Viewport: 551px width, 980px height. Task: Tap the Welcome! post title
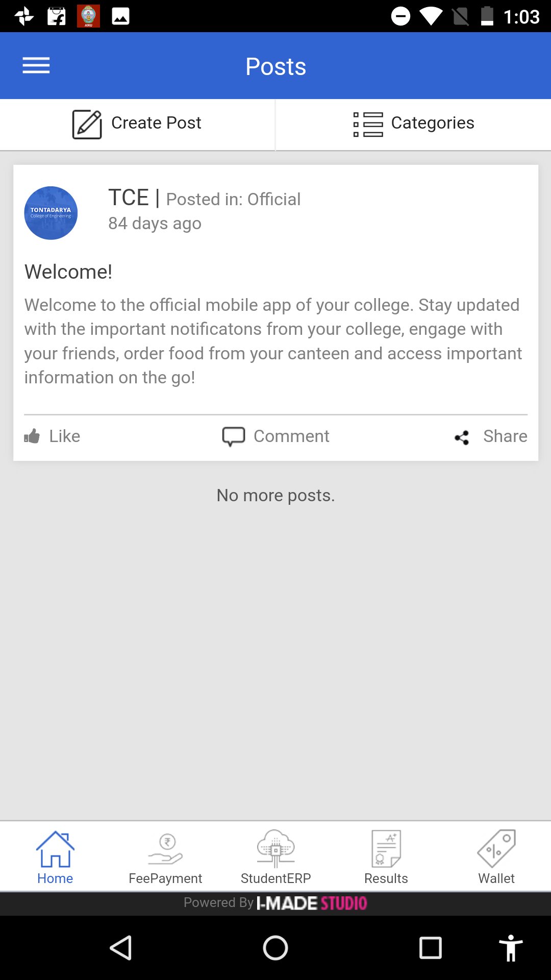coord(68,272)
